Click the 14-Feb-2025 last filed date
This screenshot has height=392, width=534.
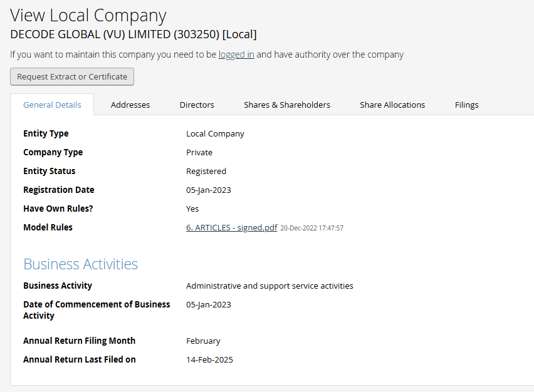209,359
